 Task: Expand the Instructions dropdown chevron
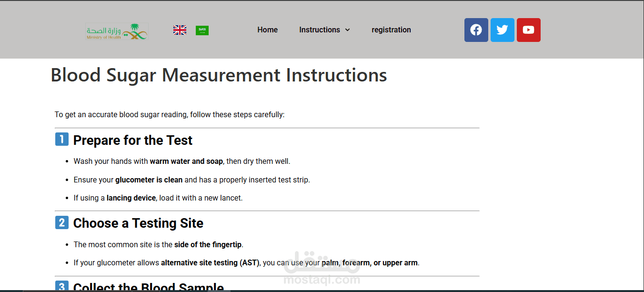pos(347,30)
